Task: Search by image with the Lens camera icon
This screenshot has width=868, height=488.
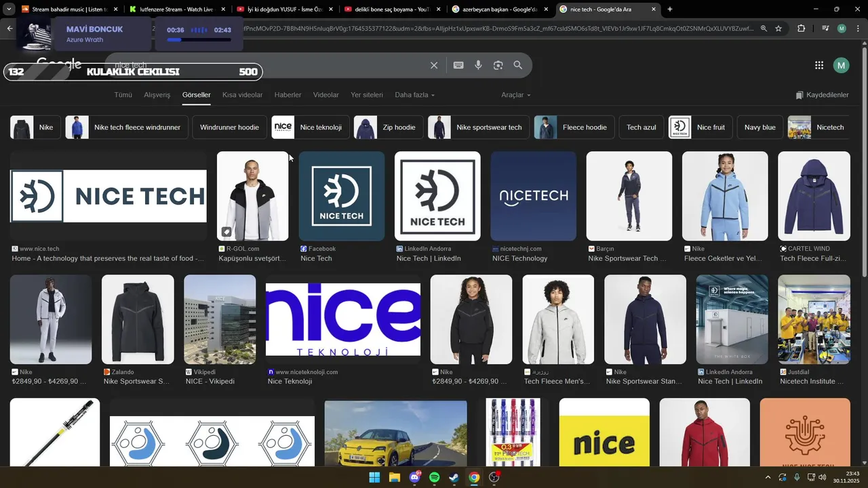Action: click(498, 65)
